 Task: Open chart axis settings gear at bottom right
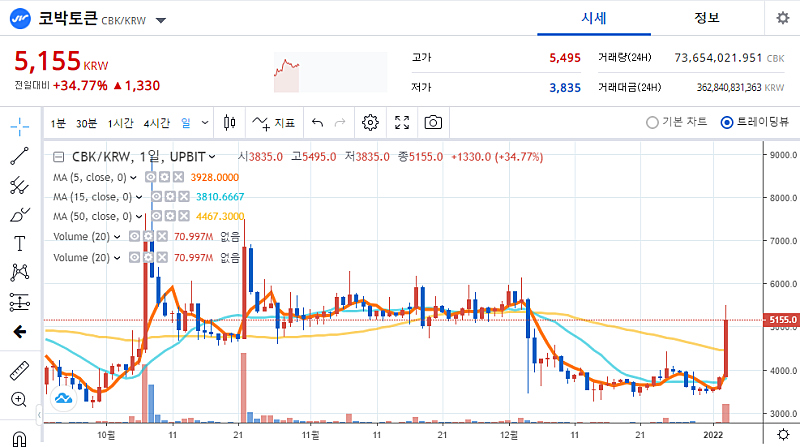coord(783,434)
